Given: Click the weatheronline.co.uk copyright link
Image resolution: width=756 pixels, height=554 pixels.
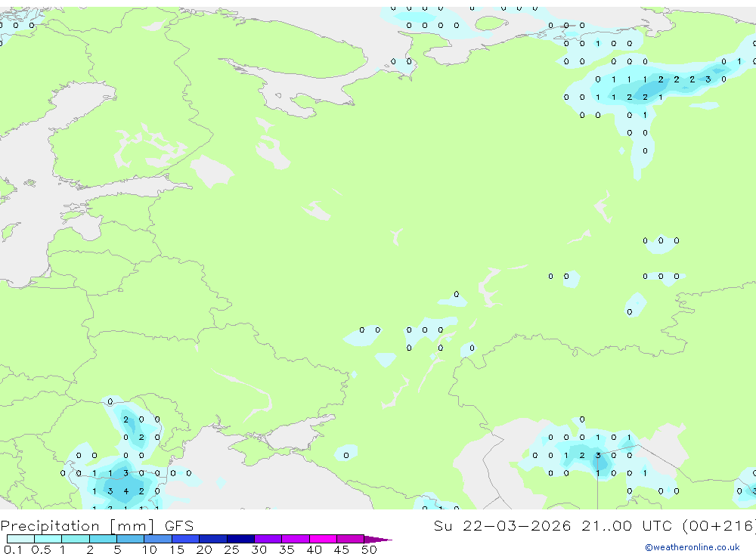Looking at the screenshot, I should (x=692, y=547).
